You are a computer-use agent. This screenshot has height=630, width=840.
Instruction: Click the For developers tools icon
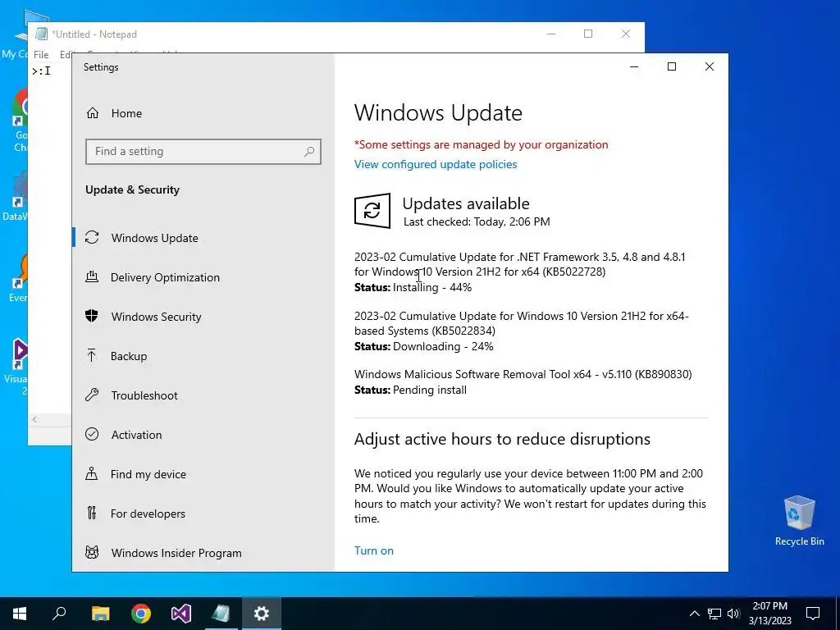(x=92, y=514)
